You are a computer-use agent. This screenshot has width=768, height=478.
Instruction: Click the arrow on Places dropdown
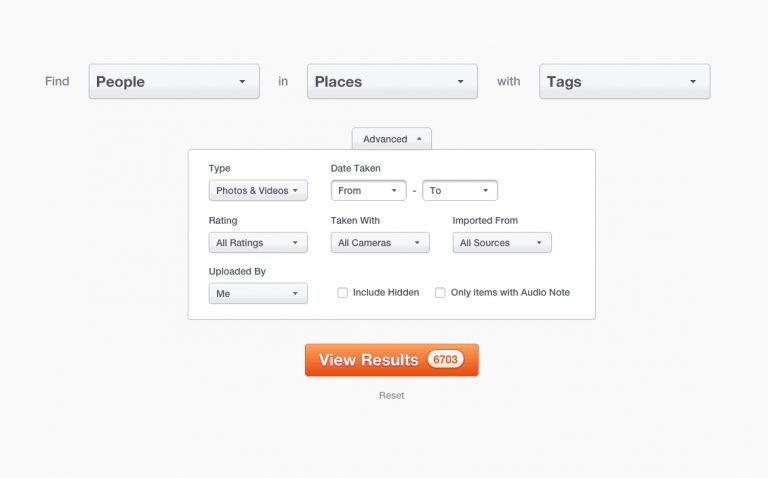(460, 82)
